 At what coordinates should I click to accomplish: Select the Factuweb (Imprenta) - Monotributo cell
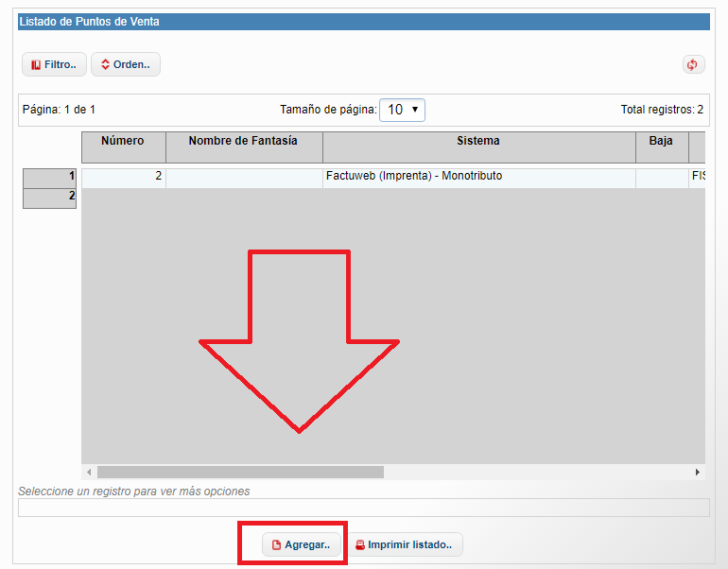tap(478, 177)
